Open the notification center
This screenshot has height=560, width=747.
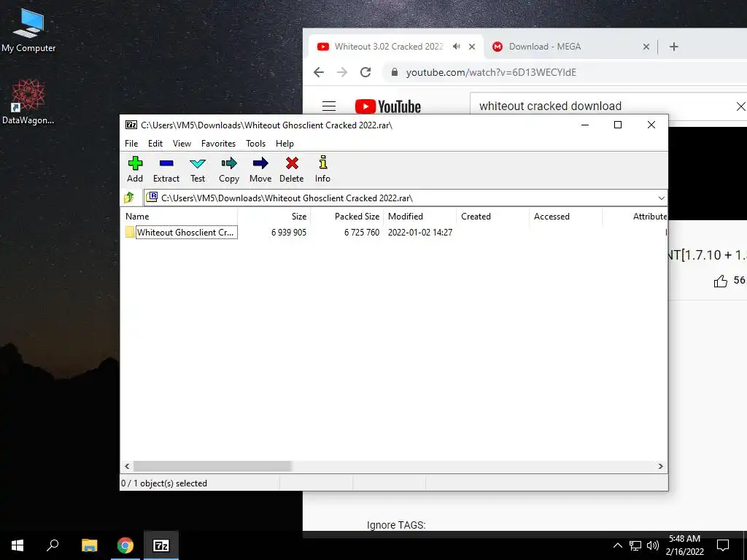tap(723, 545)
